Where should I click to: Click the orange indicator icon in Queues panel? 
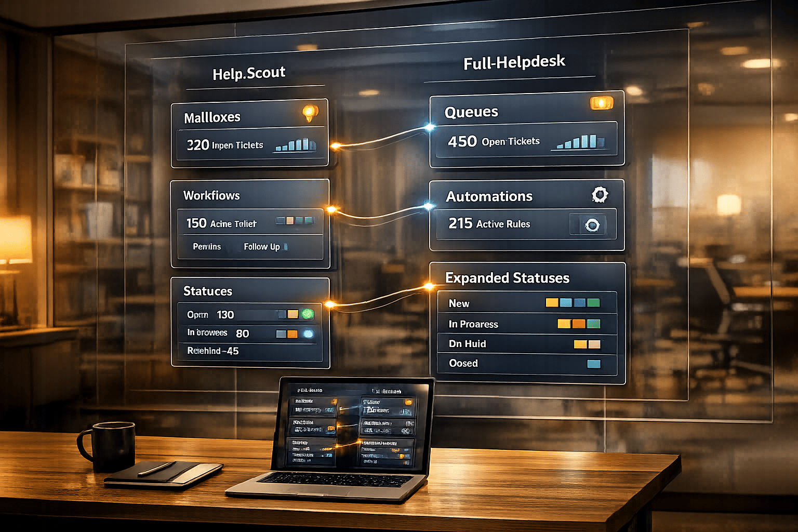[602, 103]
